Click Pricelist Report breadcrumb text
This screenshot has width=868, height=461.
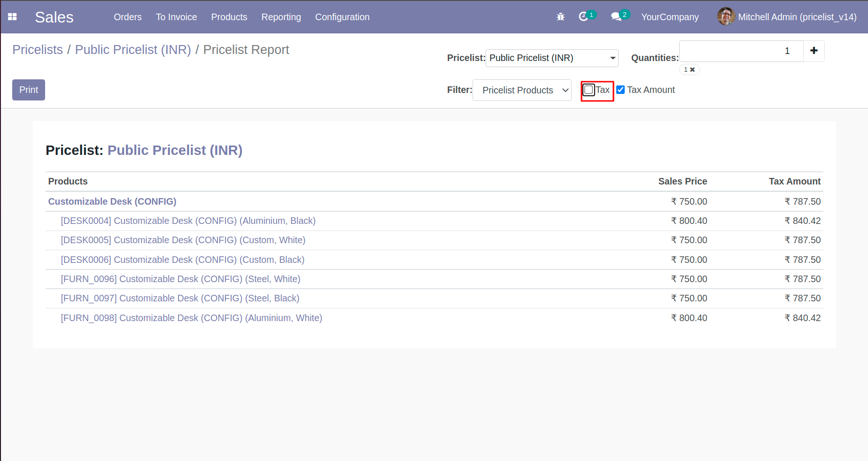(246, 50)
